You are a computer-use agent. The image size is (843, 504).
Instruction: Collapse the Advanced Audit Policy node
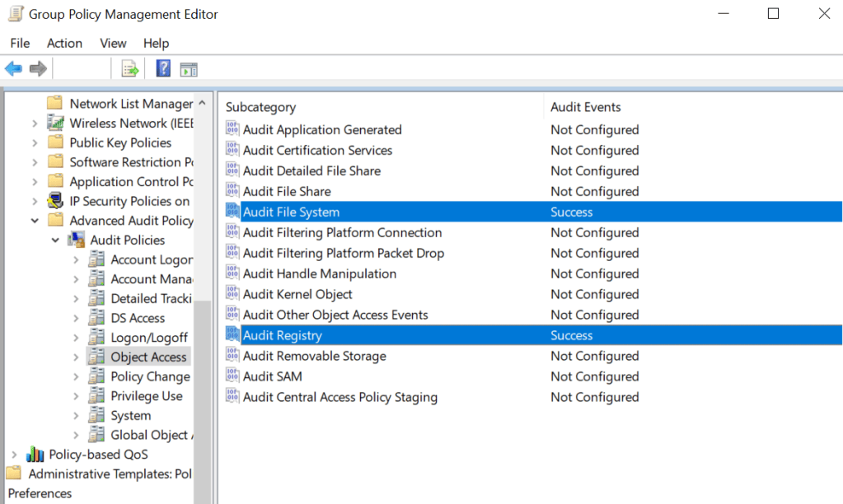(x=35, y=221)
